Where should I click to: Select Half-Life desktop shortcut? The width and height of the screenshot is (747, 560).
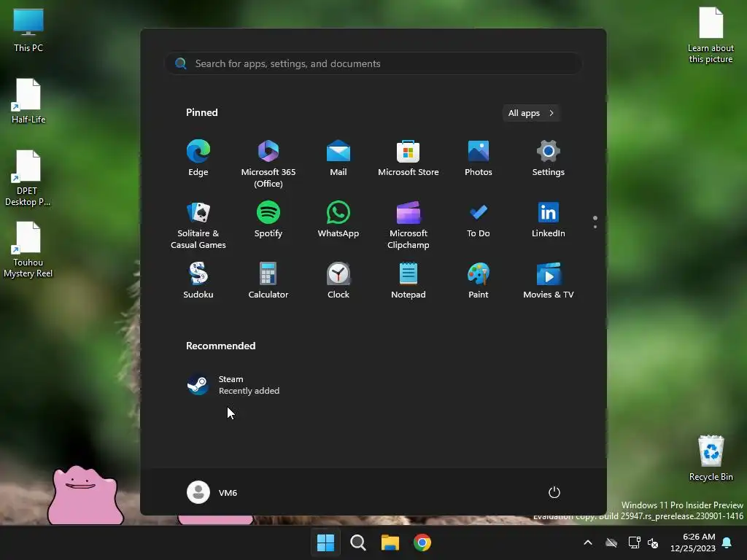(28, 101)
